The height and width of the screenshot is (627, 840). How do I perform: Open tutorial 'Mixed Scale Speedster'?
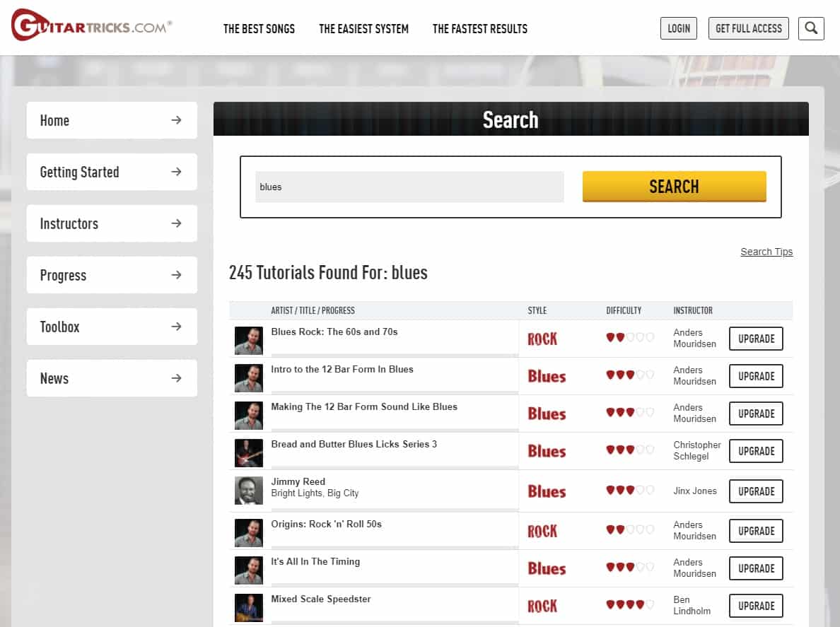[x=321, y=599]
